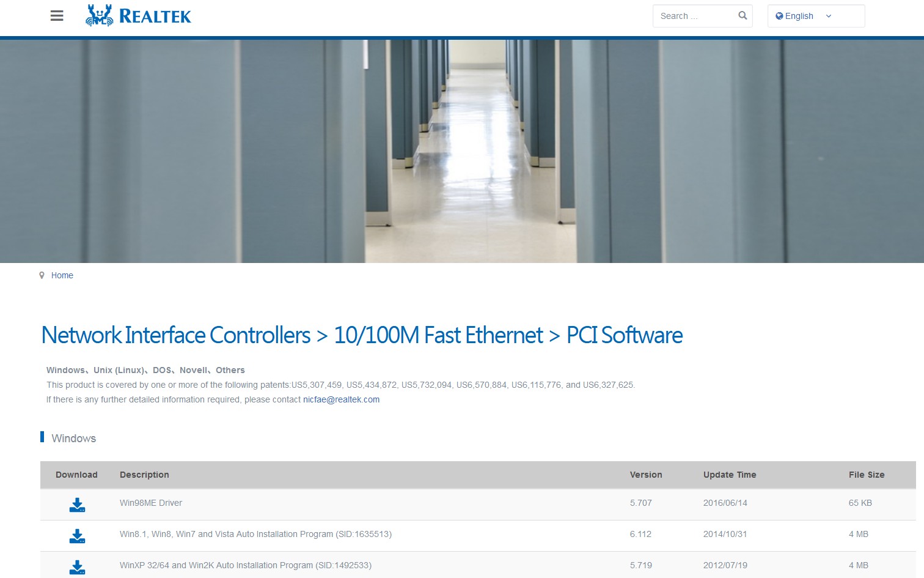Select the SID:1635513 description text

(x=255, y=534)
